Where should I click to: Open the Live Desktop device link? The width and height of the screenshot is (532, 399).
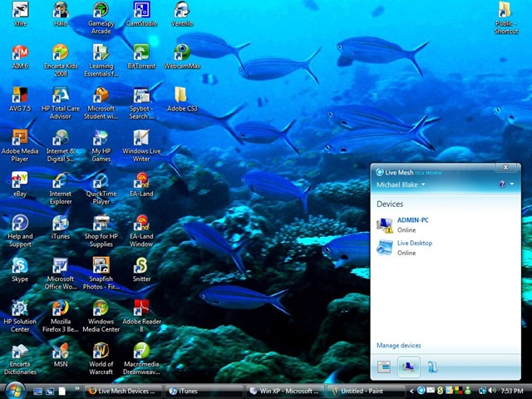[x=415, y=243]
